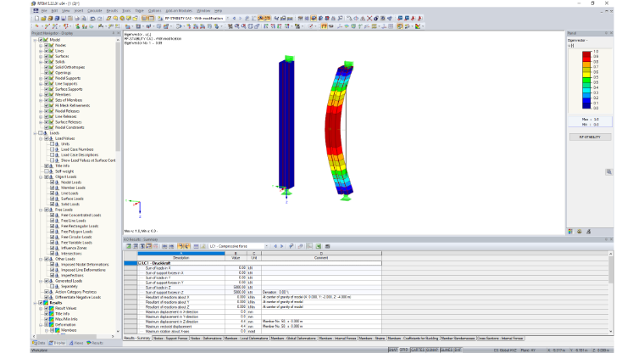Click the dark blue bottom color in legend
Viewport: 644px width, 353px height.
[586, 106]
